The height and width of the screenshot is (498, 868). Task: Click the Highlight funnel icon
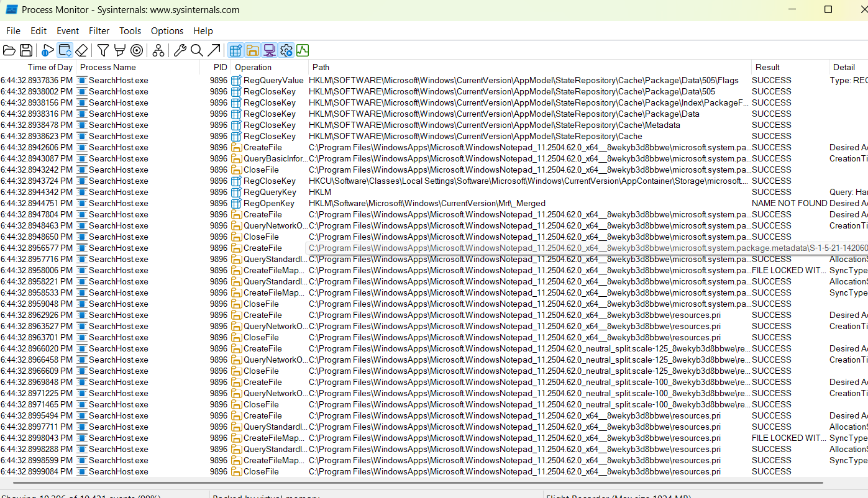point(118,50)
